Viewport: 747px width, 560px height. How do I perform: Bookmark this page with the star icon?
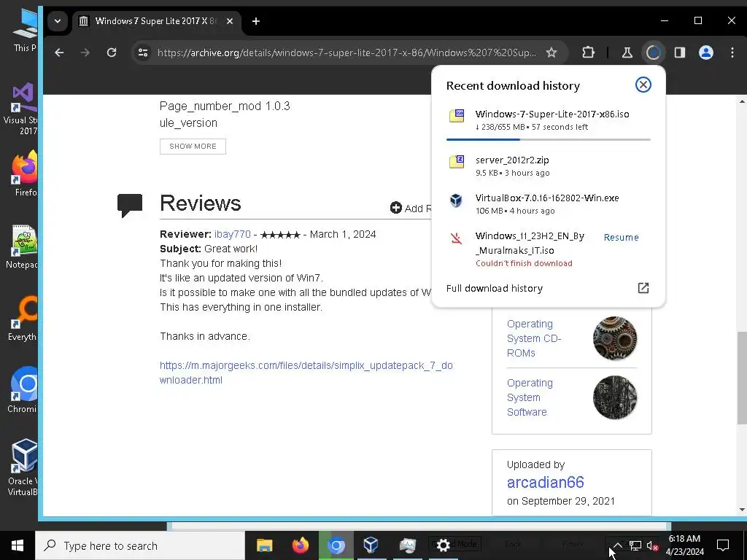click(x=551, y=52)
